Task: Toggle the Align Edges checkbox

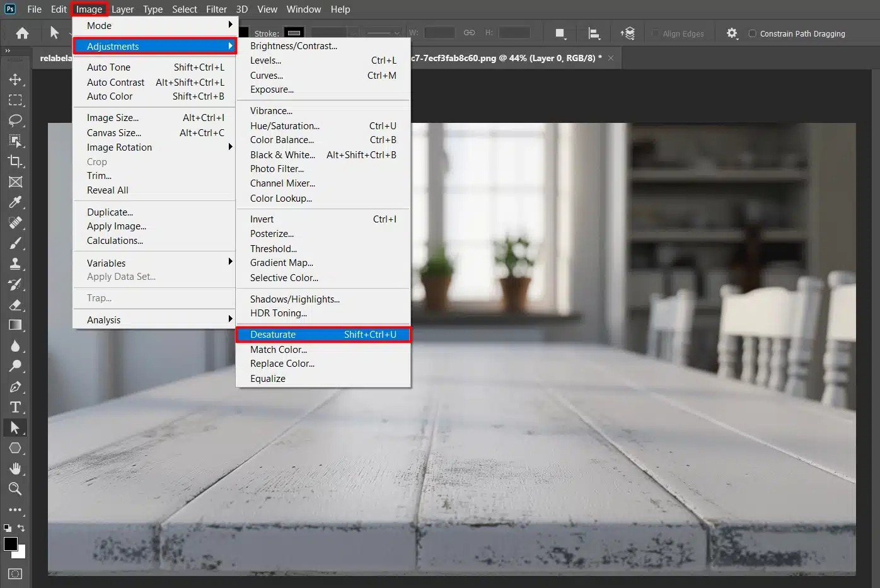Action: pyautogui.click(x=655, y=33)
